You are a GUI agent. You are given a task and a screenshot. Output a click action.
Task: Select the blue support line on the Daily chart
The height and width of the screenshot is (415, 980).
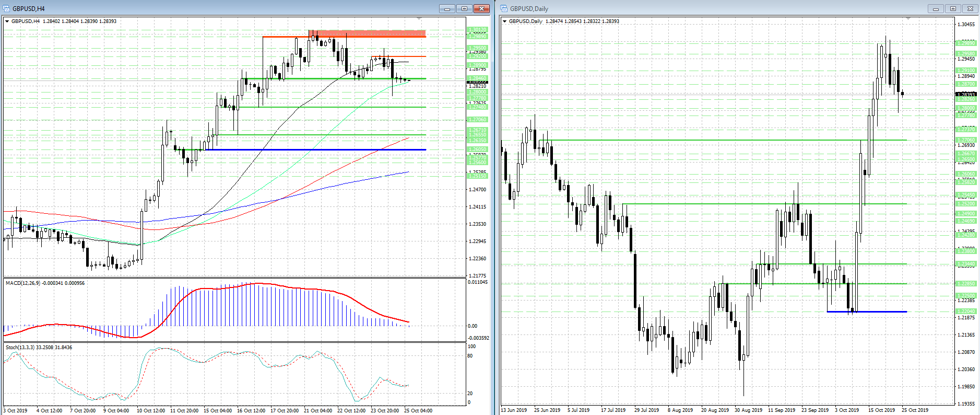tap(867, 312)
